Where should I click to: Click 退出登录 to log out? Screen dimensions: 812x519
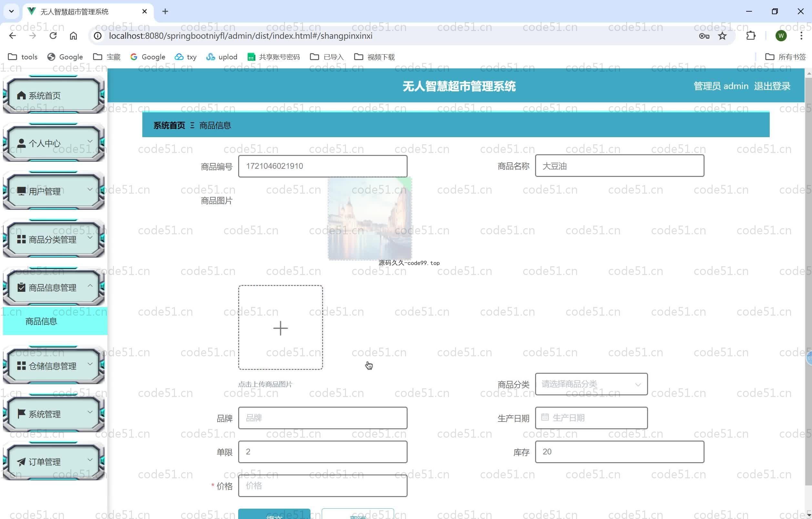click(772, 86)
